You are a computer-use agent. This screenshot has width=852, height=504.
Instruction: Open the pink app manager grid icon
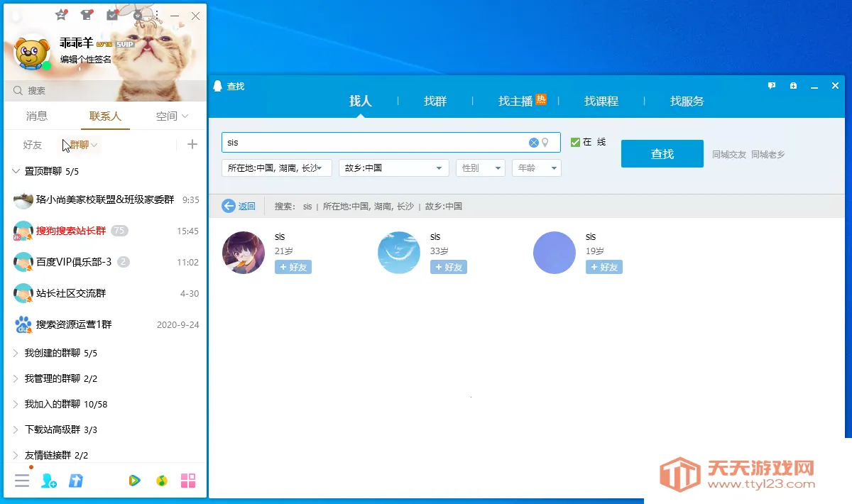pyautogui.click(x=188, y=481)
